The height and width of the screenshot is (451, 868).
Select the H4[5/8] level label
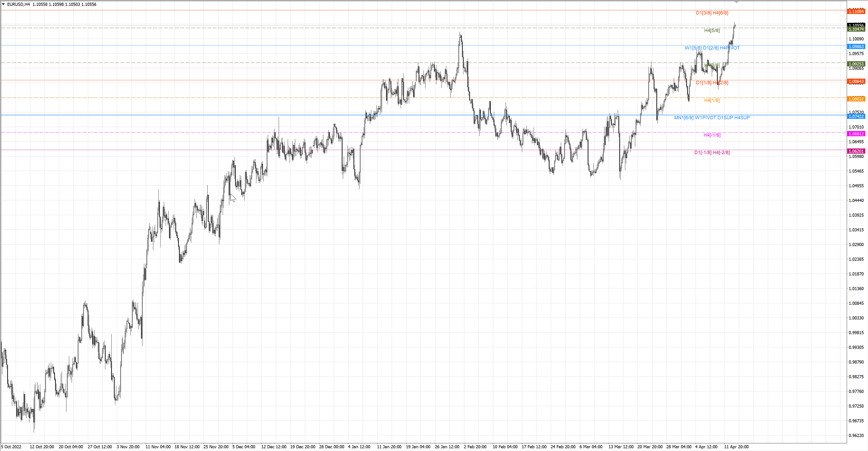point(712,30)
